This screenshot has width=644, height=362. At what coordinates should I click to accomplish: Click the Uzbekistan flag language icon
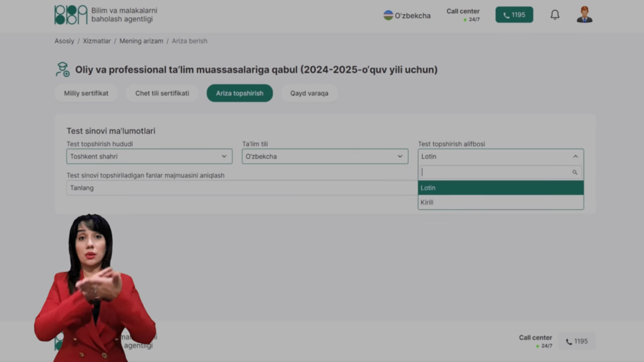coord(388,15)
